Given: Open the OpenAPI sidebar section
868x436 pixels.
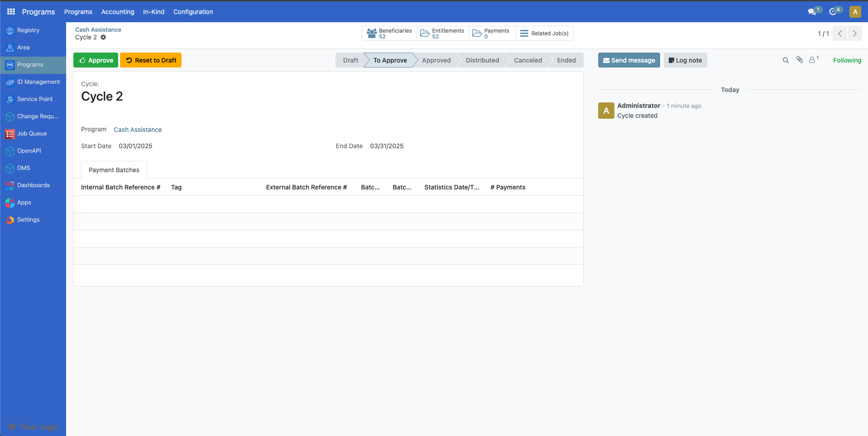Looking at the screenshot, I should pos(28,150).
